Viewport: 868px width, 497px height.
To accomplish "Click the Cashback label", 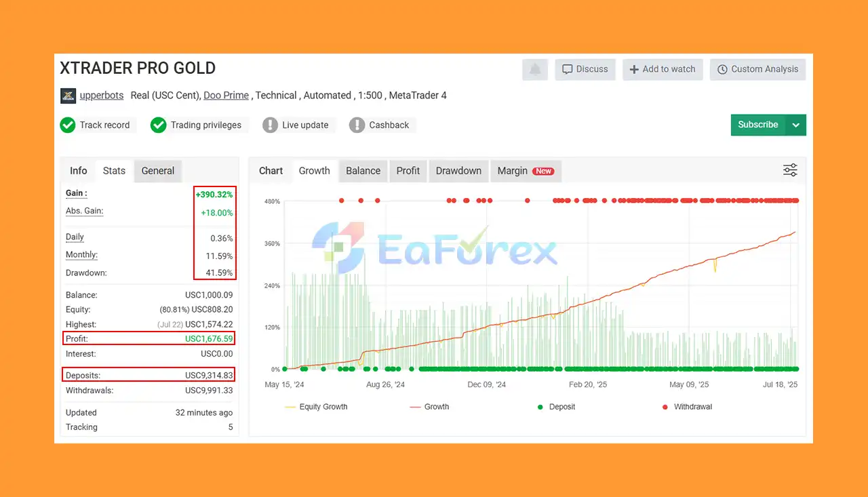I will 389,125.
